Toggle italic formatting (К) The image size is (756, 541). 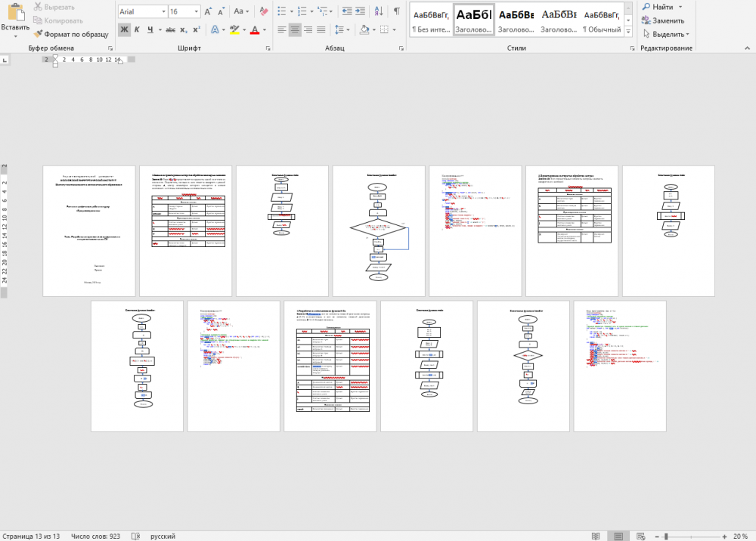click(x=137, y=29)
